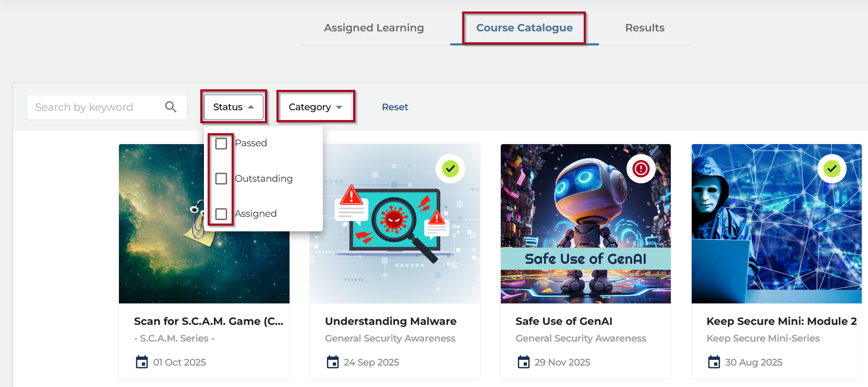Screen dimensions: 868x387
Task: Click the date 29 Nov 2025
Action: pos(562,362)
